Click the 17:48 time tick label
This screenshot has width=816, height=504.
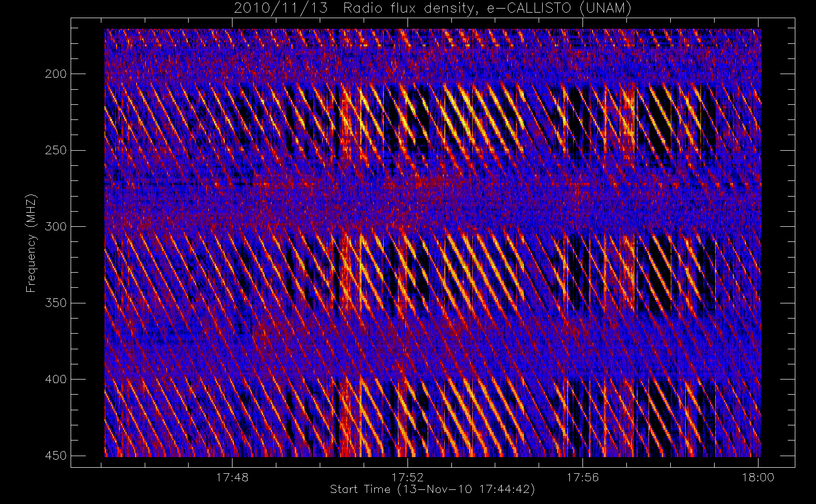pos(232,477)
